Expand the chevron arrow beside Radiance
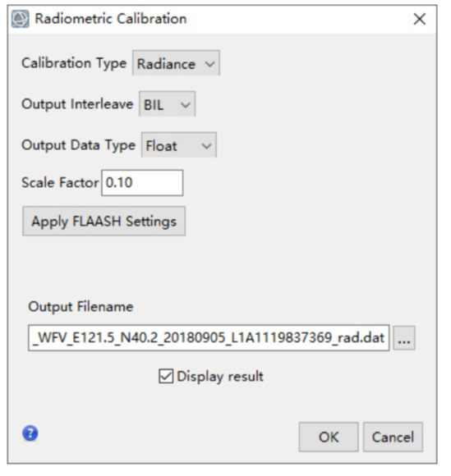The width and height of the screenshot is (451, 476). click(209, 64)
